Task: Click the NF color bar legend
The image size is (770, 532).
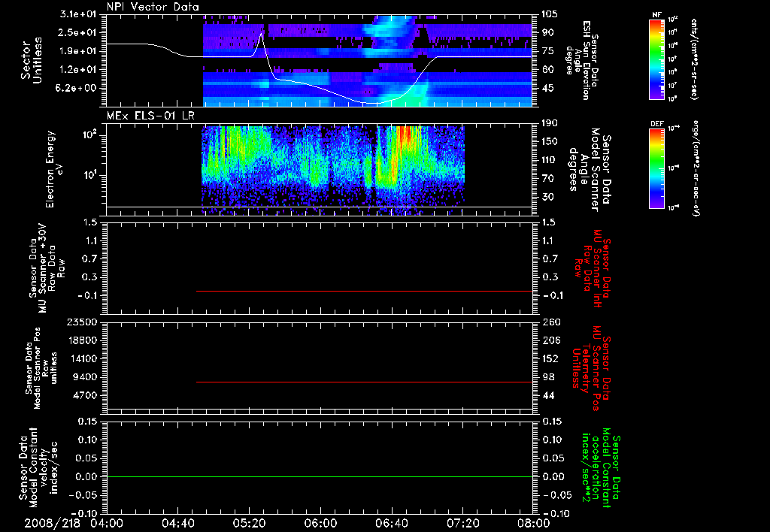Action: coord(657,59)
